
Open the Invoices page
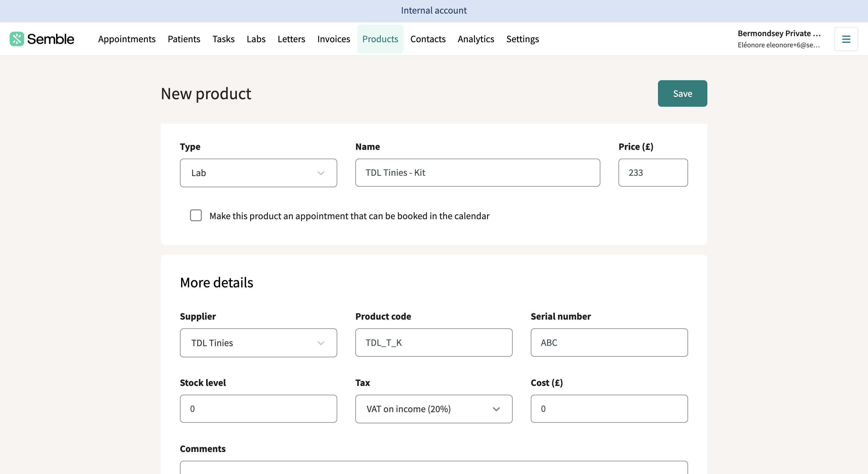334,39
